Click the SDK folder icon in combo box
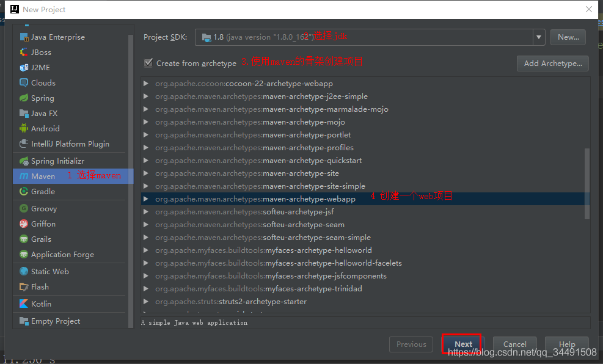The width and height of the screenshot is (603, 364). (206, 37)
